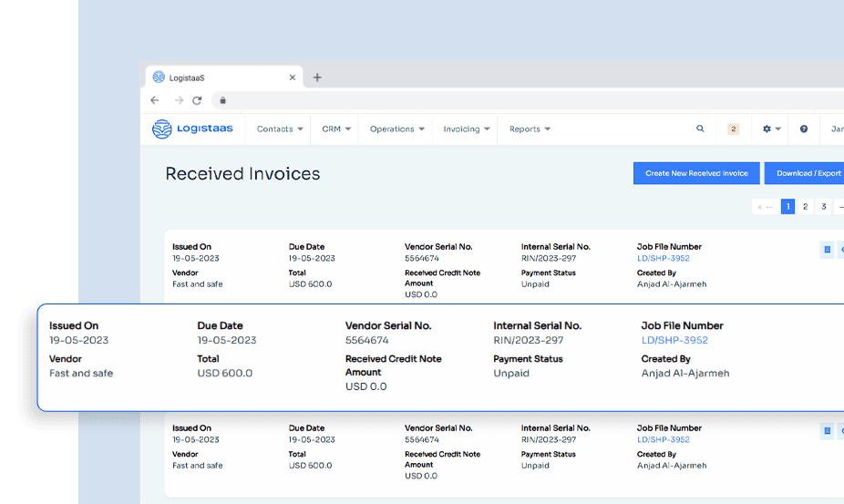This screenshot has width=844, height=504.
Task: Expand the Contacts dropdown menu
Action: coord(279,129)
